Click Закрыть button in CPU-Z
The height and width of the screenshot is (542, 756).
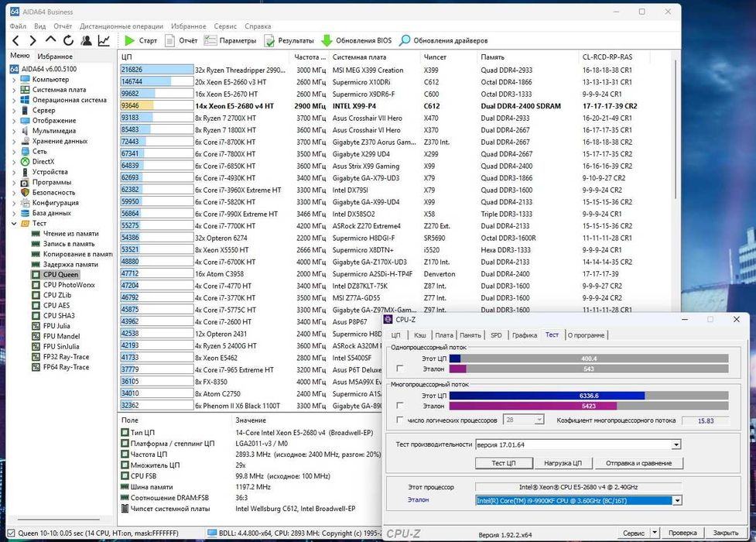pyautogui.click(x=726, y=533)
